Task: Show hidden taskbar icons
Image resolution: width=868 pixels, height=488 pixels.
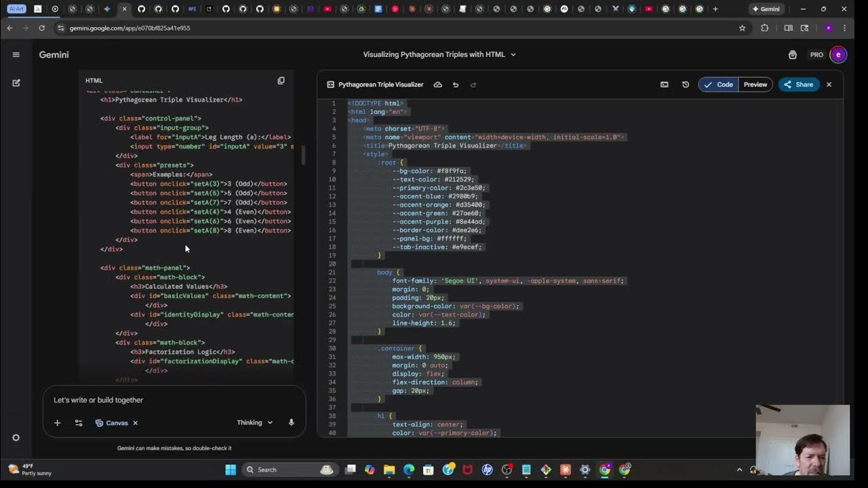Action: (x=740, y=469)
